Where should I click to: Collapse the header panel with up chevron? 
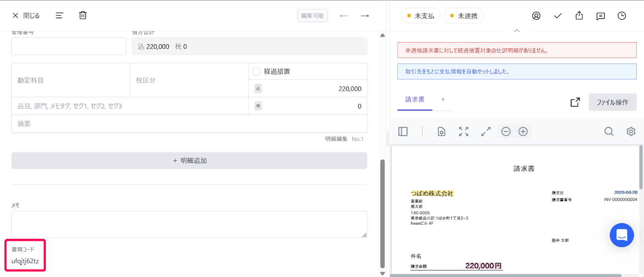click(517, 31)
